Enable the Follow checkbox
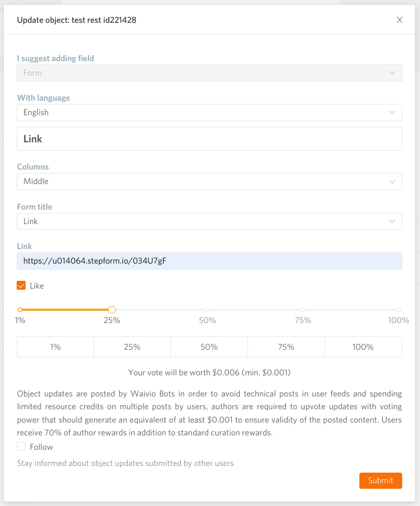Image resolution: width=420 pixels, height=506 pixels. click(22, 447)
